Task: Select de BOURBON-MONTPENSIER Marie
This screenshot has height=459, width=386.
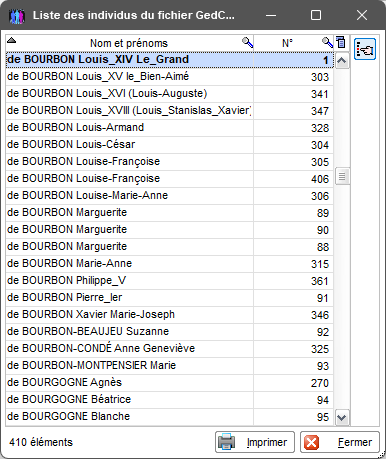Action: [x=169, y=366]
